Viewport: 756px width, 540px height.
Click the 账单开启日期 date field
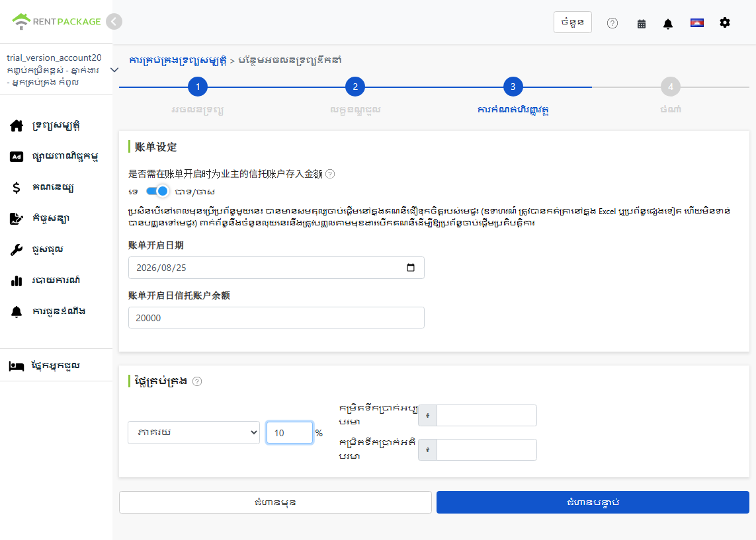[x=276, y=268]
